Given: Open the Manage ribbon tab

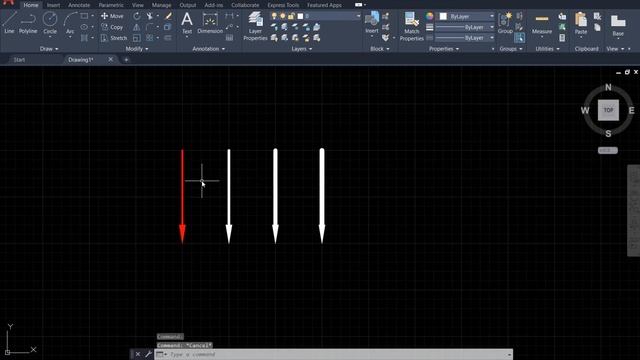Looking at the screenshot, I should 161,5.
